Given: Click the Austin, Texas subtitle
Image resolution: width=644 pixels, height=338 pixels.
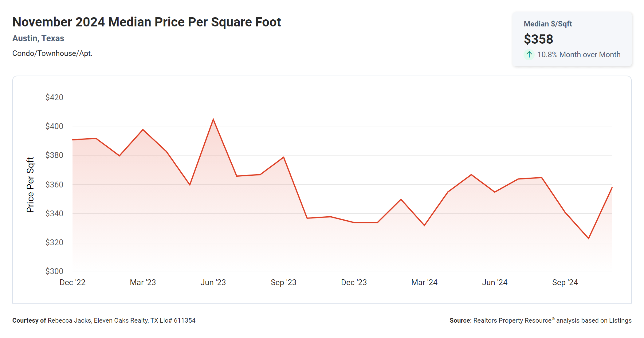Looking at the screenshot, I should coord(38,38).
